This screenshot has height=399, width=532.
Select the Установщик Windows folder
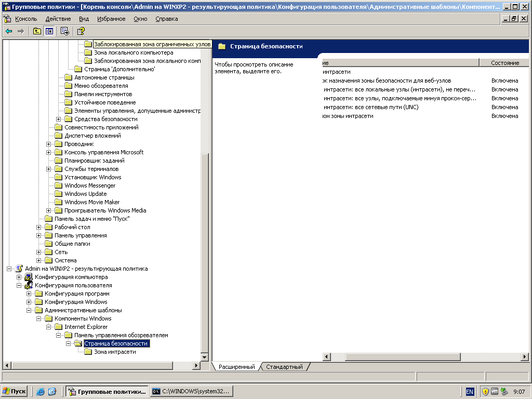pyautogui.click(x=93, y=177)
